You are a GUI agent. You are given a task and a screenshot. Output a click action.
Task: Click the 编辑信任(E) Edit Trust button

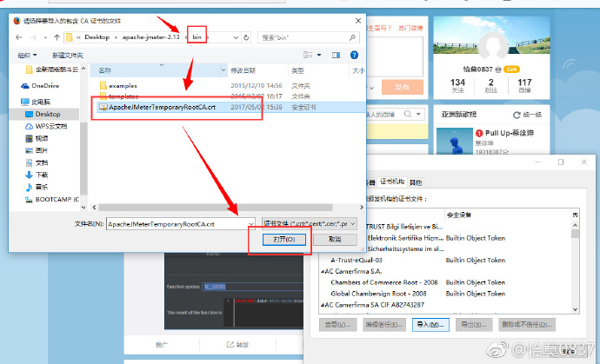[x=383, y=325]
